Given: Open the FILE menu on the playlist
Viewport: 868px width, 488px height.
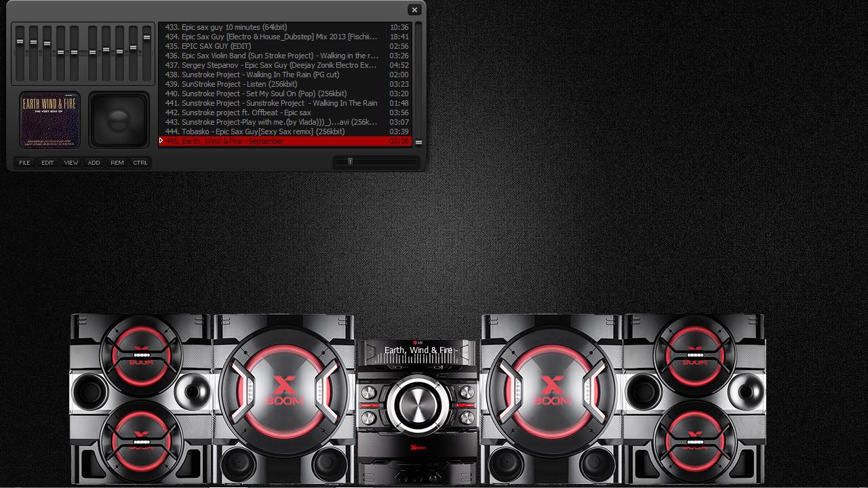Looking at the screenshot, I should 24,163.
